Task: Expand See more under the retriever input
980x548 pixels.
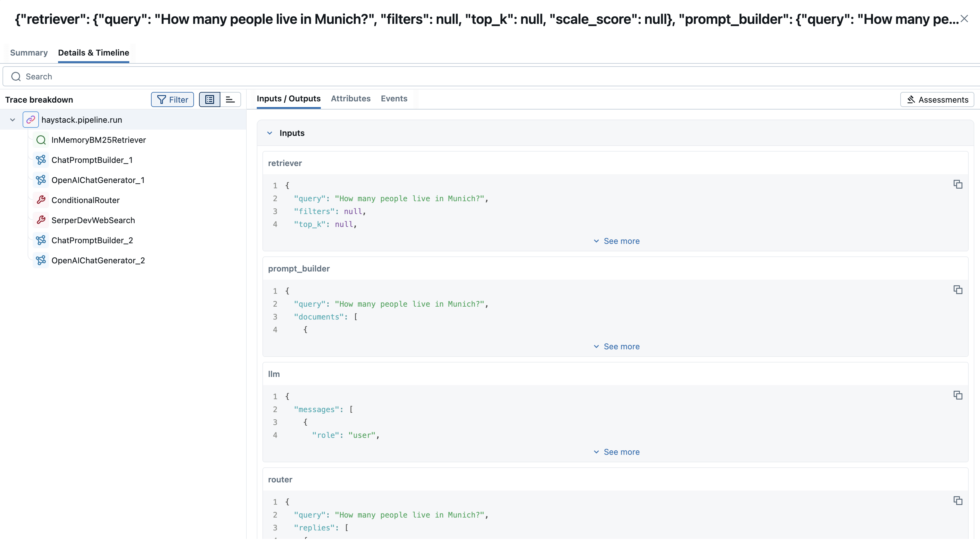Action: [616, 241]
